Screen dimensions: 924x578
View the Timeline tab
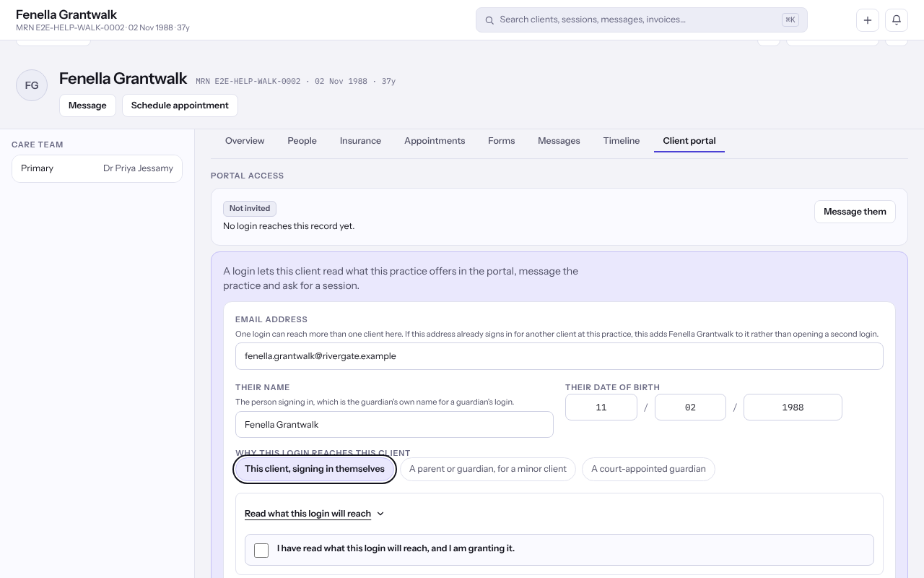[622, 141]
